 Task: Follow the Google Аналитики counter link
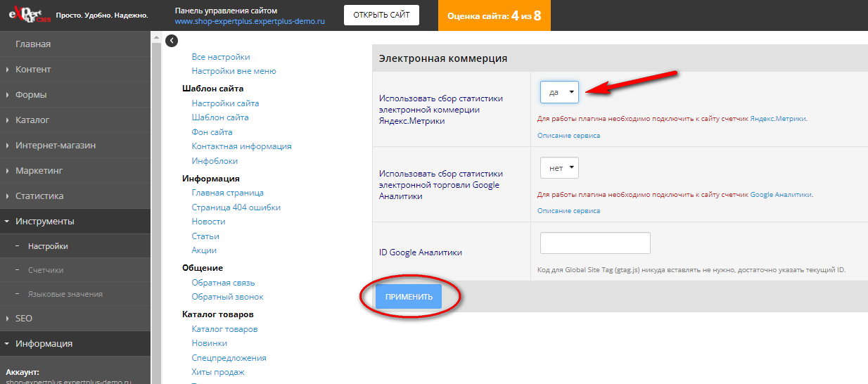click(x=781, y=195)
